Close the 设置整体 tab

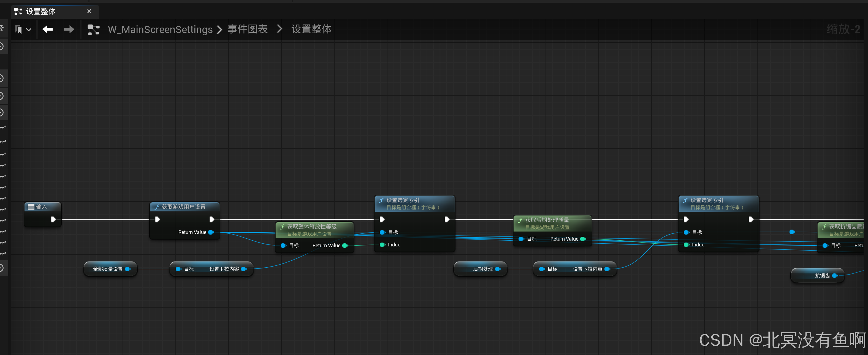pos(89,11)
